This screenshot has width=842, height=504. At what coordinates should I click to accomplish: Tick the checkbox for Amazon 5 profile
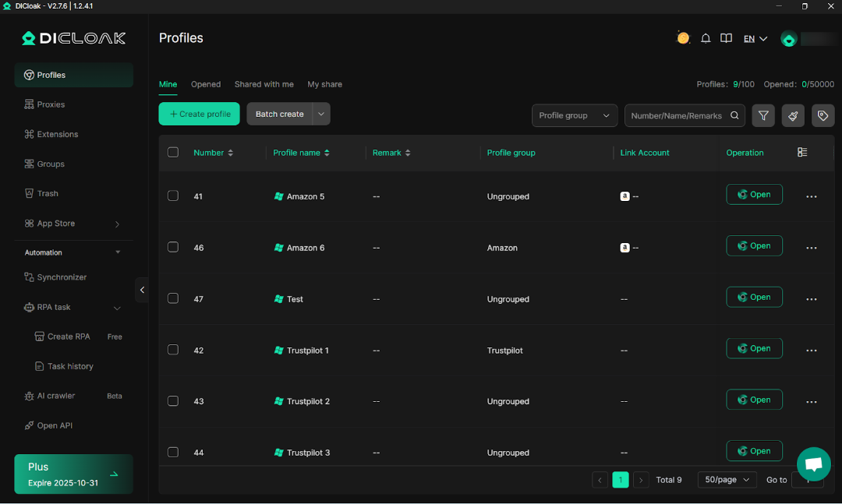pos(173,196)
